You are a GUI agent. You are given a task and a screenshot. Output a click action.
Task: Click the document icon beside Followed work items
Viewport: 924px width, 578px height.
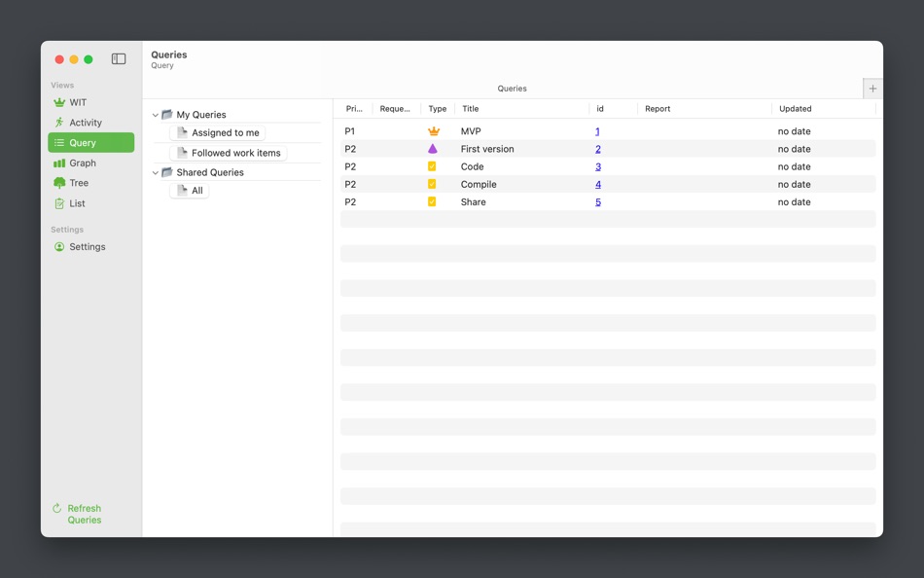pyautogui.click(x=182, y=153)
